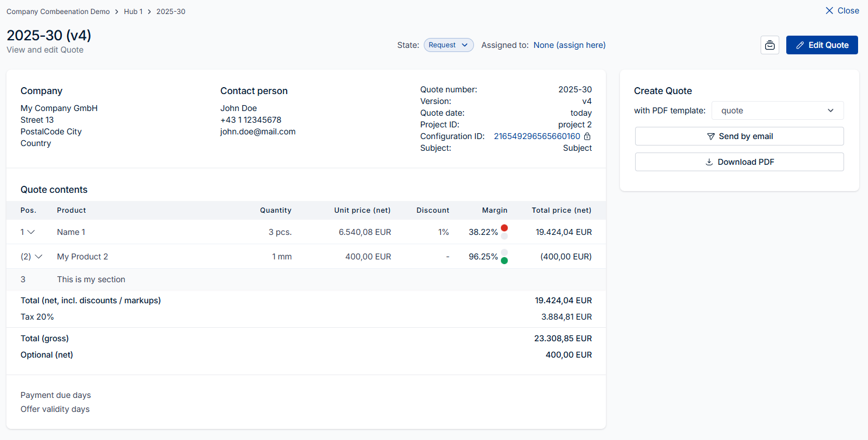Click the lock icon beside Configuration ID

tap(587, 136)
